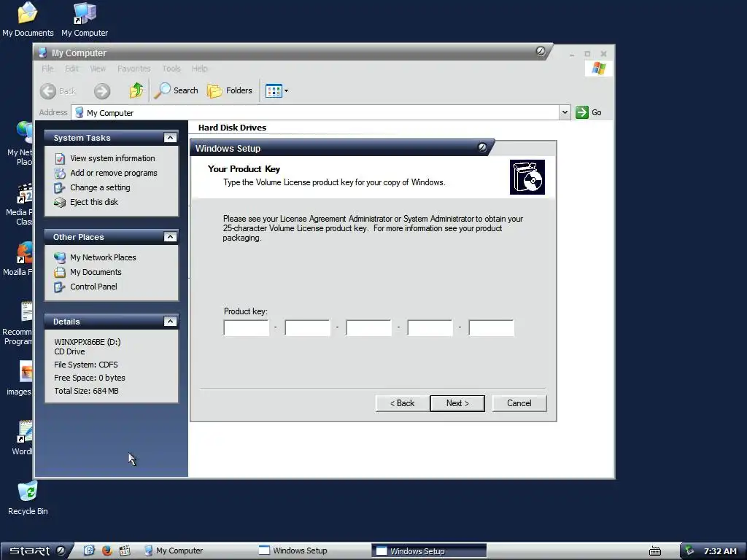The width and height of the screenshot is (747, 560).
Task: Click the Forward arrow icon in toolbar
Action: (101, 91)
